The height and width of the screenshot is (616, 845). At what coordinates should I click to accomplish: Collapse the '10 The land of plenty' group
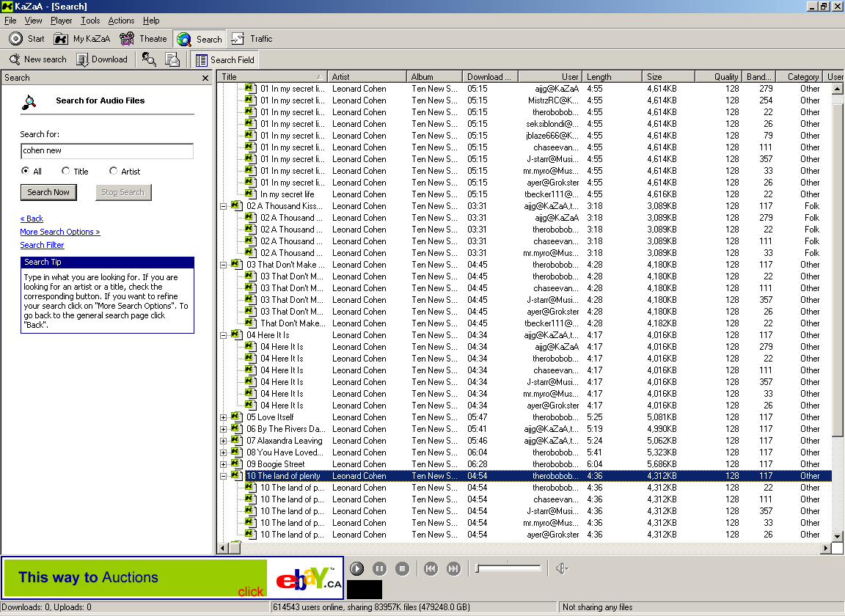[223, 477]
